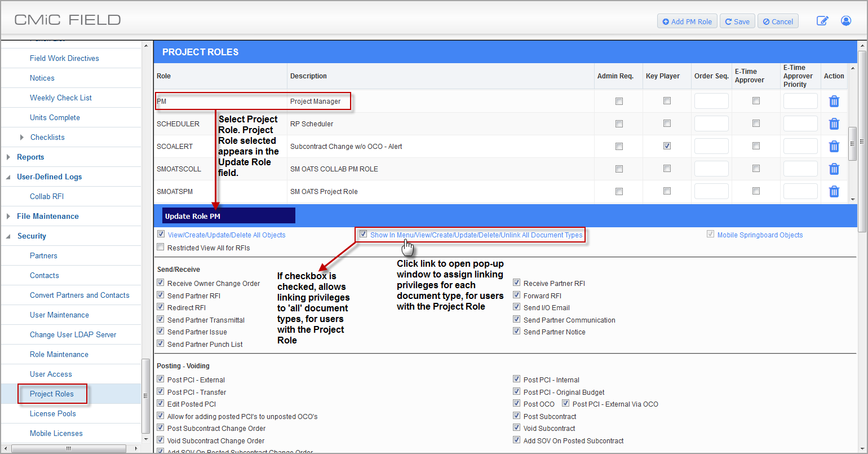Click Order Seq. field for PM role

711,102
